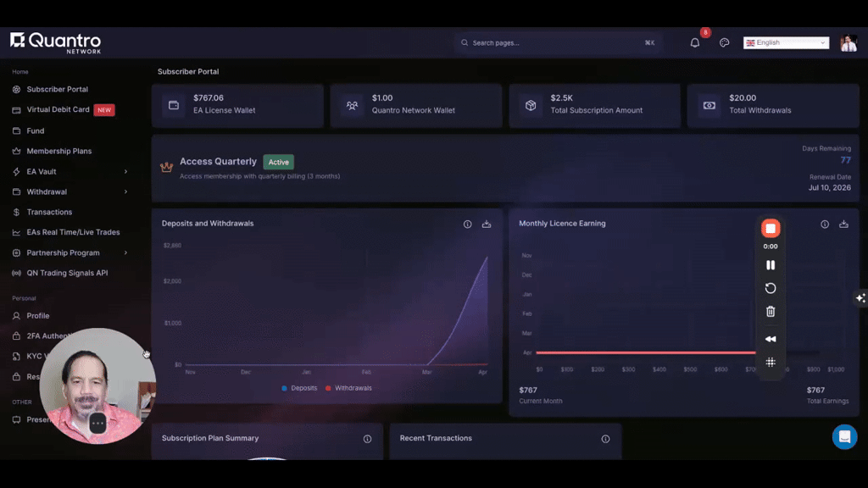Open the English language dropdown
Viewport: 868px width, 488px height.
click(x=786, y=42)
